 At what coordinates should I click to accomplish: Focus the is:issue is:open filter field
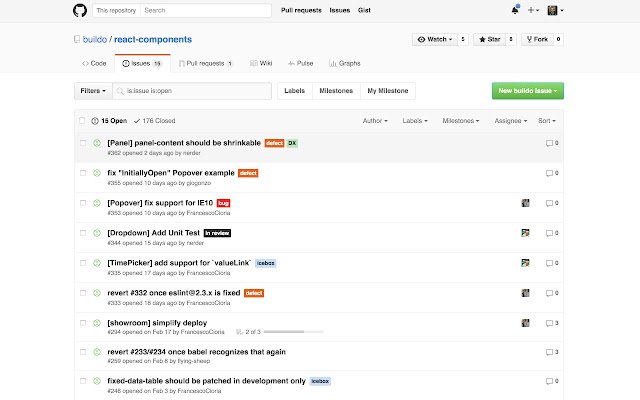(192, 91)
